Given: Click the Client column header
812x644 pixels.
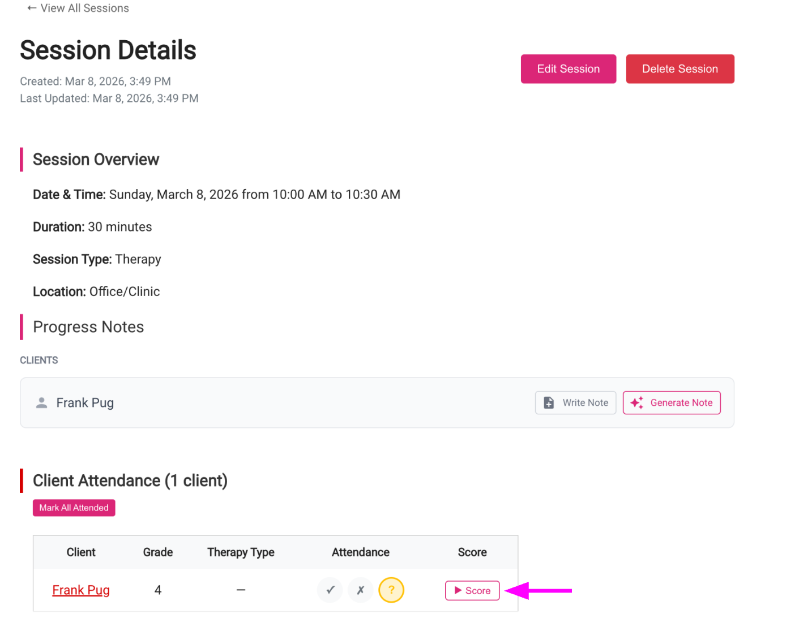Looking at the screenshot, I should point(81,552).
